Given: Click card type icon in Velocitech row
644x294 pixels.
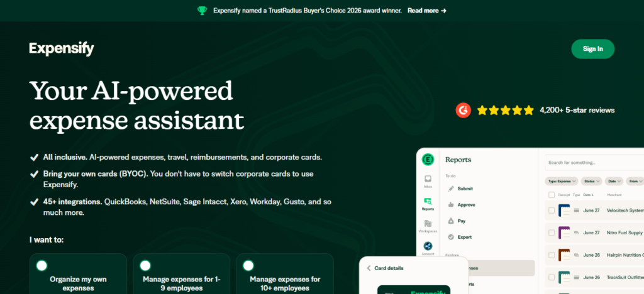Looking at the screenshot, I should (x=576, y=210).
